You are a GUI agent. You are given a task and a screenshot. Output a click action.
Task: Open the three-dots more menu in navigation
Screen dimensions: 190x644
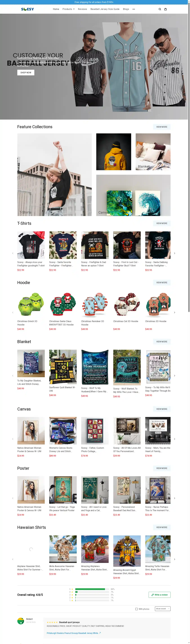tap(134, 9)
